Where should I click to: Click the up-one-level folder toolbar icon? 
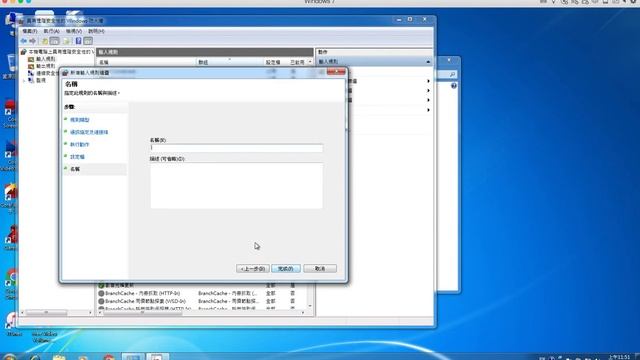click(45, 41)
